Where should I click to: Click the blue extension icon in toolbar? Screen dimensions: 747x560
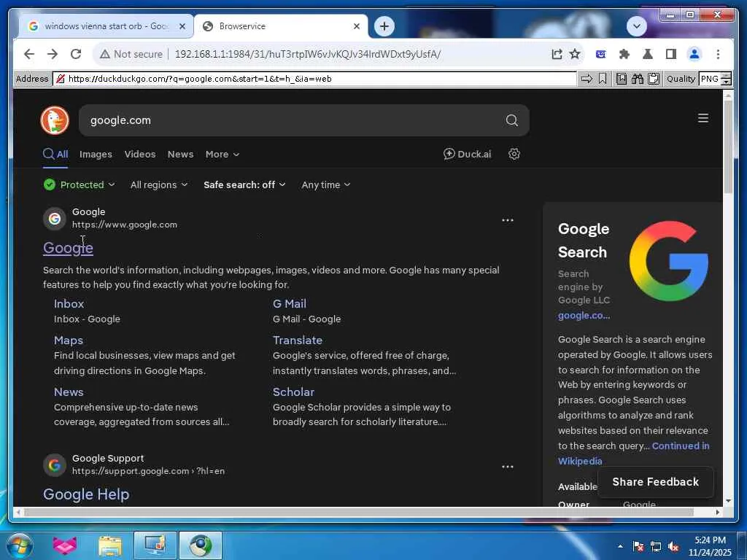pyautogui.click(x=601, y=54)
